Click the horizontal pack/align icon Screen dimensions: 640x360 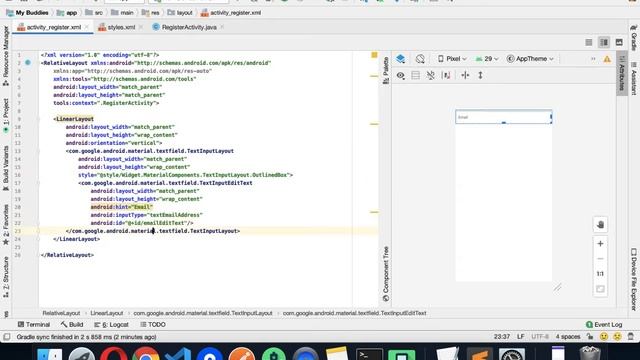pos(465,76)
